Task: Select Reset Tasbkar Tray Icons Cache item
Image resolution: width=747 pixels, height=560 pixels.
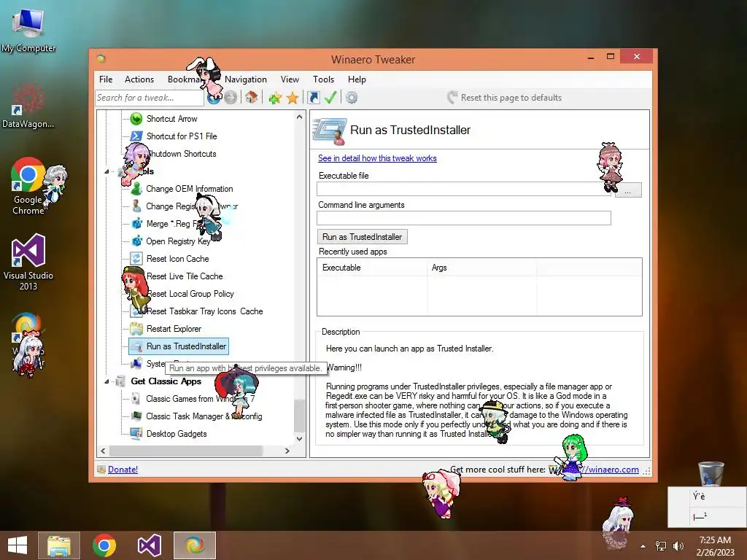Action: click(x=204, y=311)
